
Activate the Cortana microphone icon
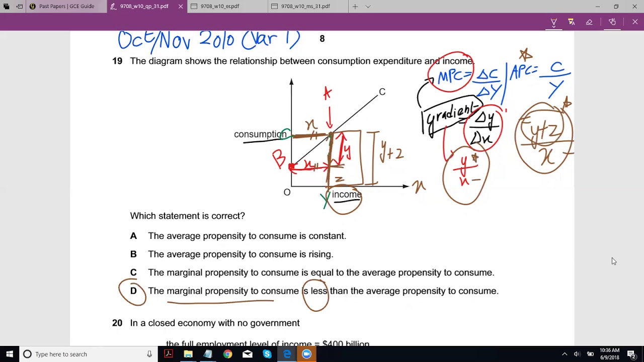tap(149, 354)
